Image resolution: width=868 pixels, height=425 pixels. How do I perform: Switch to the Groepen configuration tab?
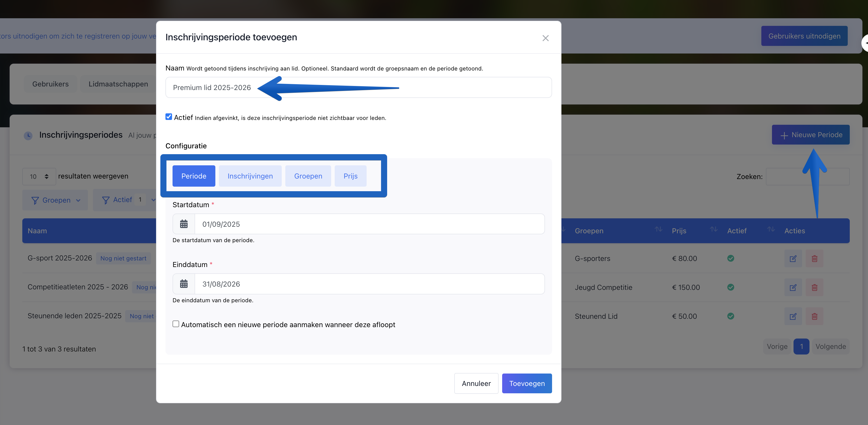coord(308,176)
